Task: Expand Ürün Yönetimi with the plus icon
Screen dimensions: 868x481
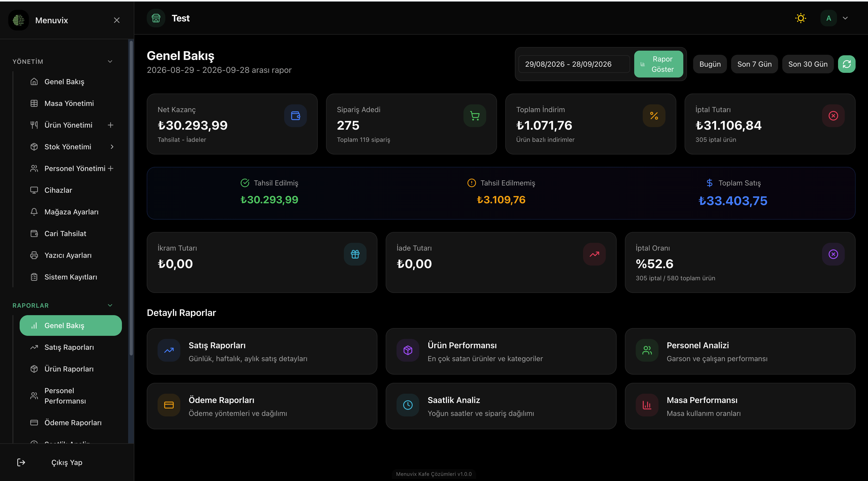Action: tap(111, 125)
